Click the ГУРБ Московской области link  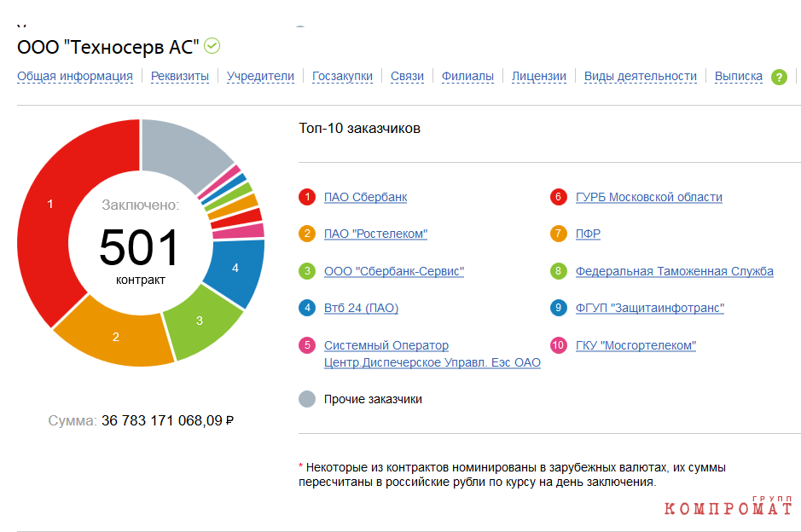pyautogui.click(x=648, y=197)
